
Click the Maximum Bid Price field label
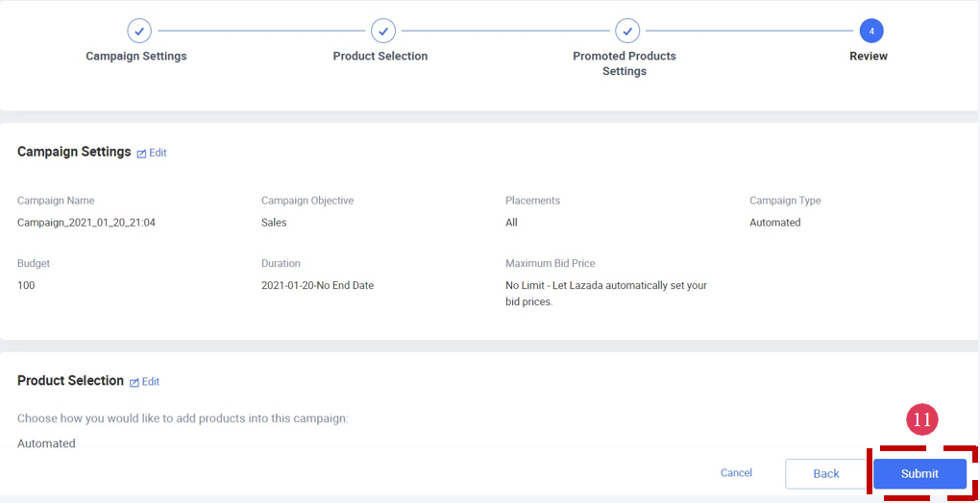(551, 263)
